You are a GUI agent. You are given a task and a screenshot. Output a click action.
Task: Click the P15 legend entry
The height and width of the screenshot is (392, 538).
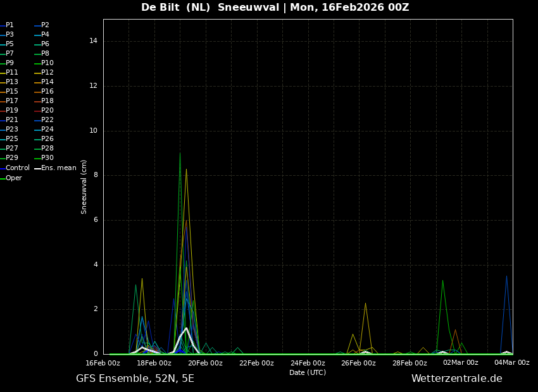[11, 92]
